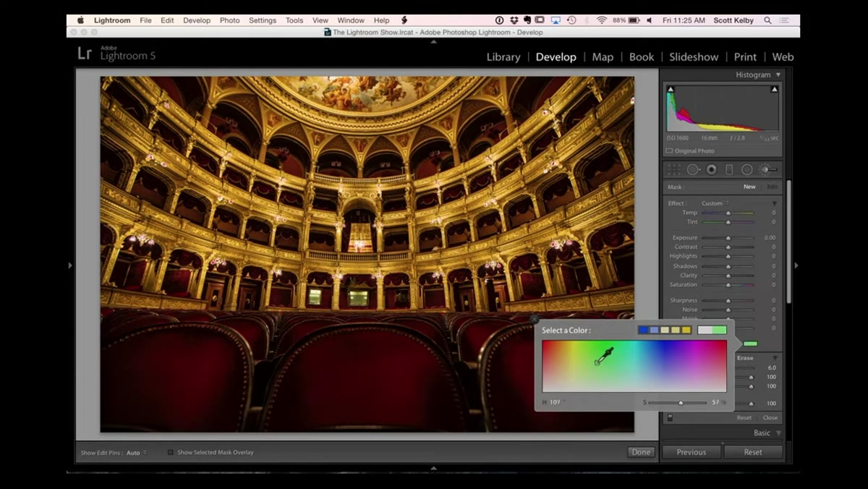Viewport: 868px width, 489px height.
Task: Select the Red Eye Correction tool
Action: point(712,169)
